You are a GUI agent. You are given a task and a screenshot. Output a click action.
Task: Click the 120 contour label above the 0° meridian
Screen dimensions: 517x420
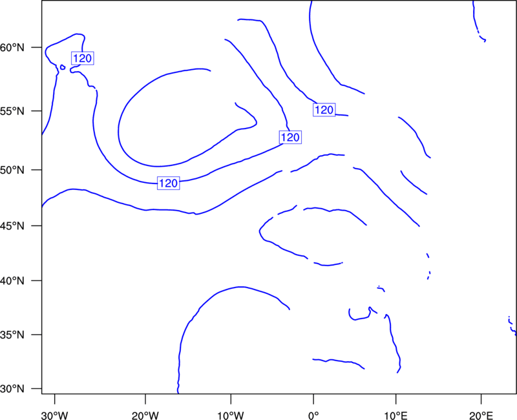coord(324,110)
